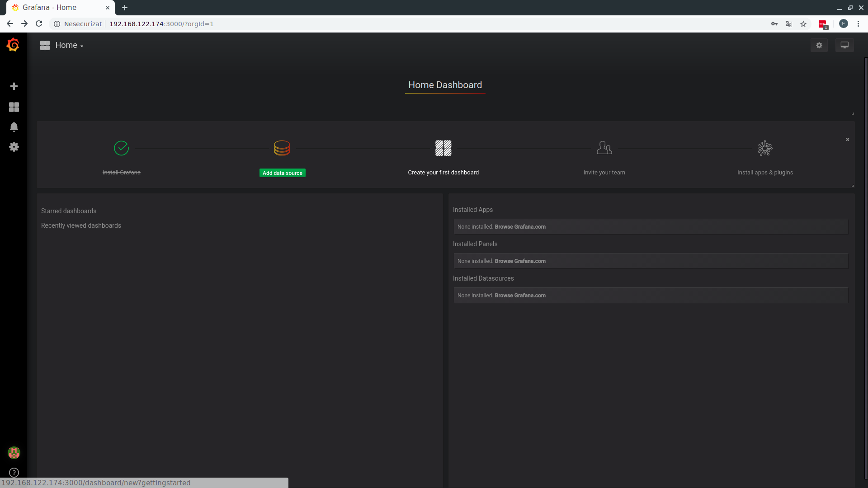Click the Install Grafana checkmark icon
The width and height of the screenshot is (868, 488).
pos(121,148)
